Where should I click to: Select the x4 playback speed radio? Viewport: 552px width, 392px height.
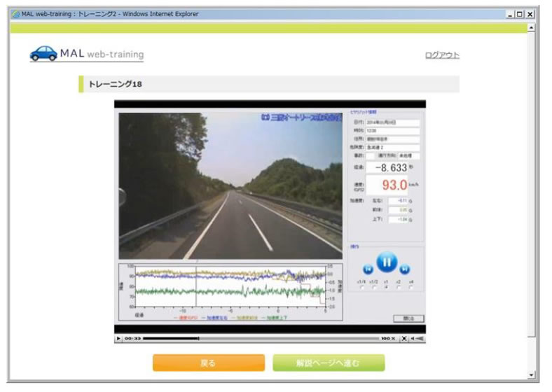point(410,288)
